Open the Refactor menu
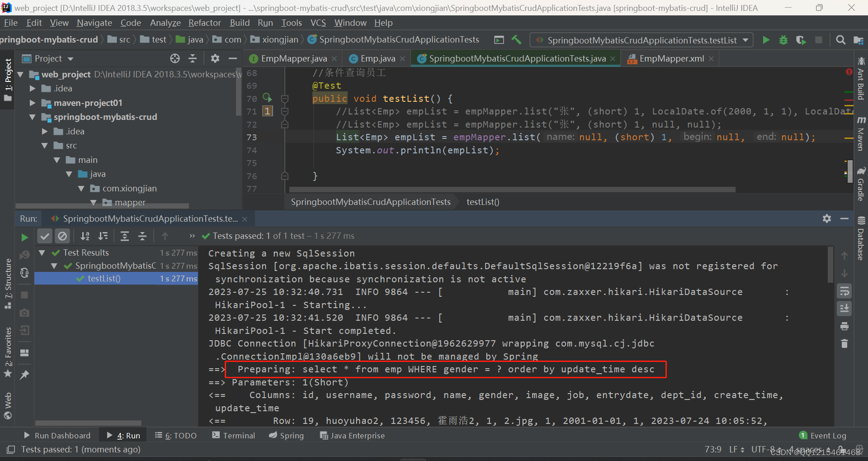 tap(204, 23)
